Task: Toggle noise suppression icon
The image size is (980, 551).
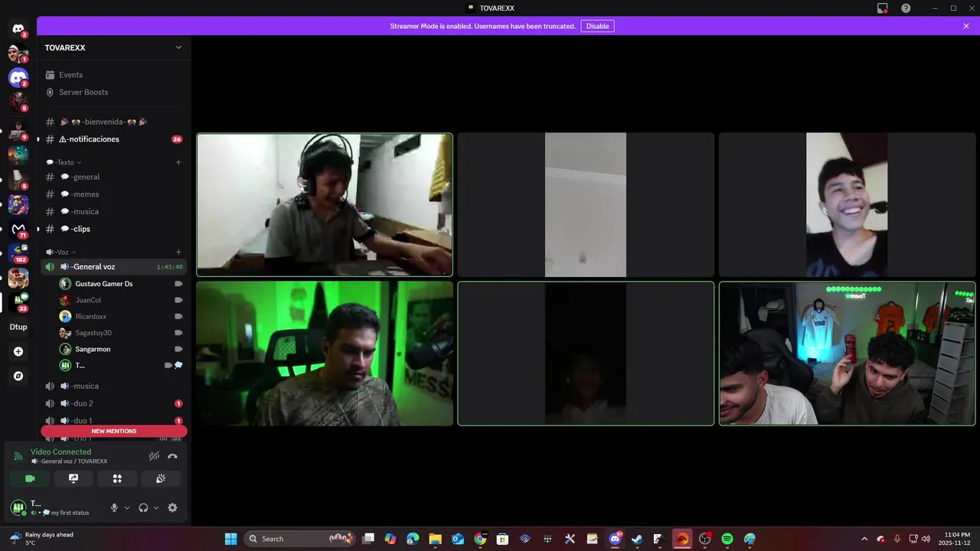Action: [154, 456]
